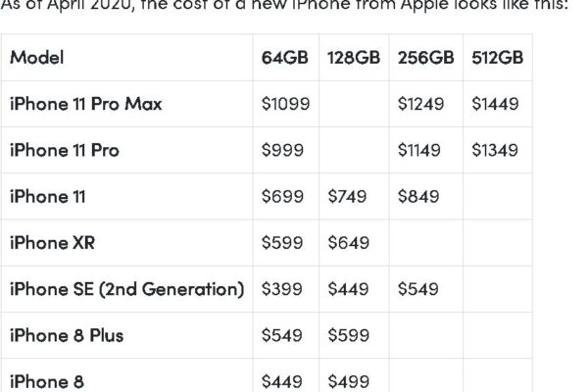
Task: Click the iPhone 11 Pro Max row label
Action: point(85,104)
